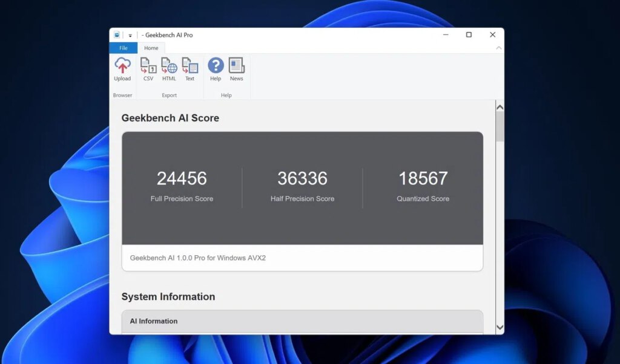The image size is (620, 364).
Task: Click the scrollbar down arrow
Action: click(x=500, y=327)
